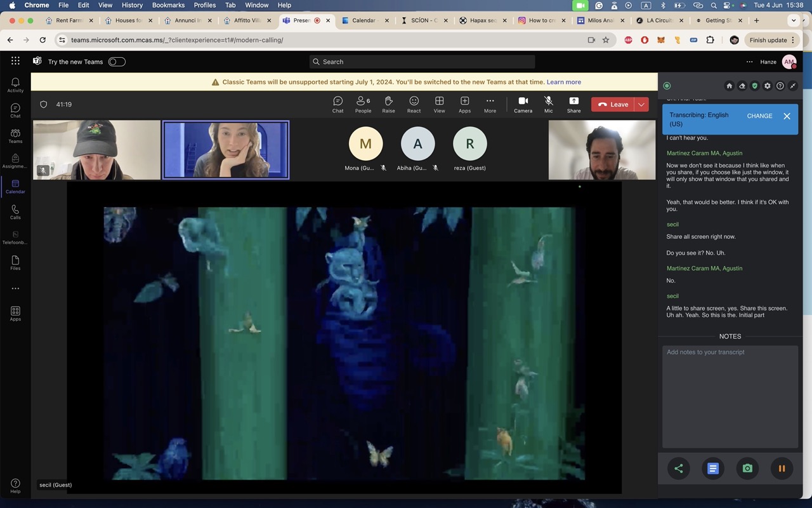The image size is (812, 508).
Task: Take a screenshot with the camera icon
Action: [x=747, y=469]
